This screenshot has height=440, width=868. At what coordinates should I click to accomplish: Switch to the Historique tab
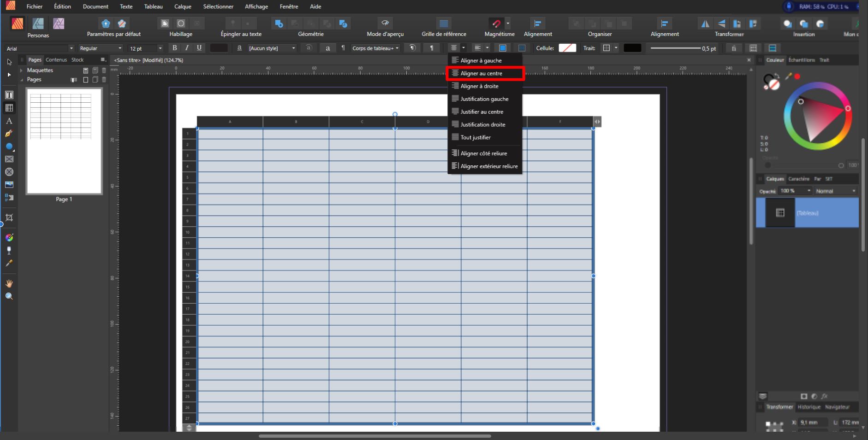(809, 407)
